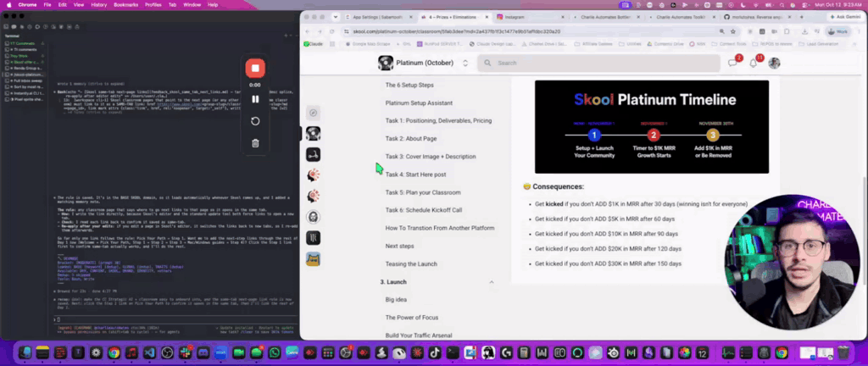Click the Skool search field
Image resolution: width=868 pixels, height=366 pixels.
601,63
